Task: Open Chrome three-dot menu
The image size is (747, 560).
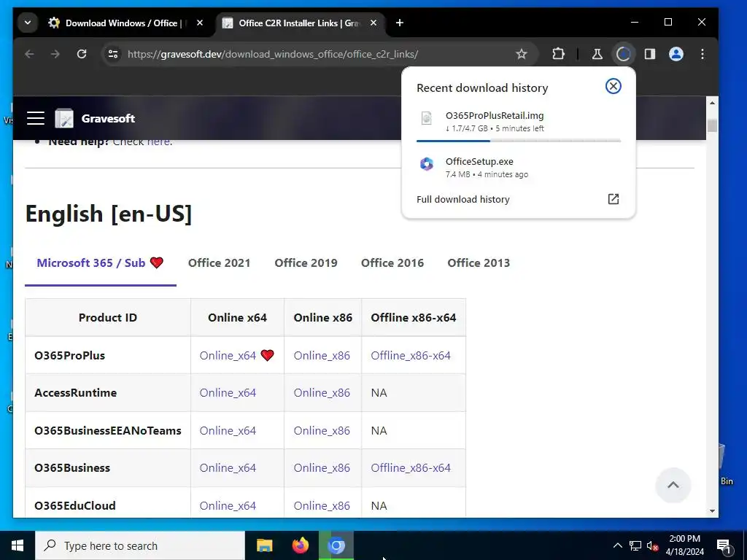Action: click(703, 54)
